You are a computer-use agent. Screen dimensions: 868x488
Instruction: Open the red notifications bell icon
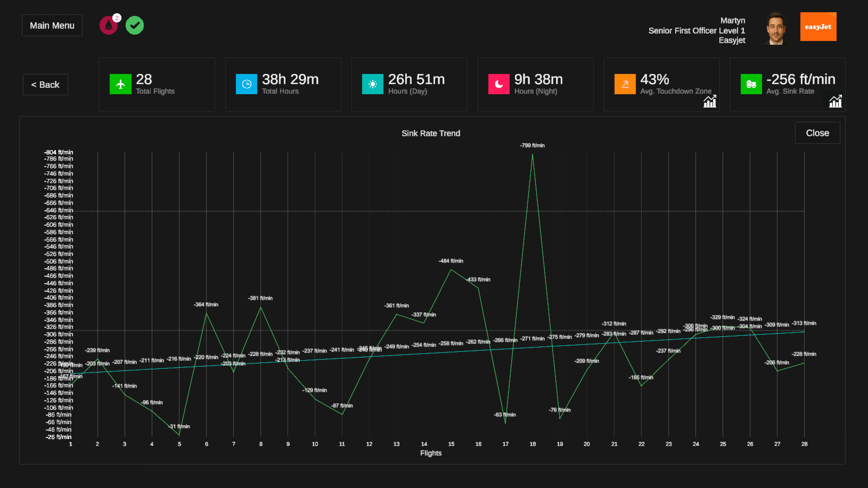(108, 25)
